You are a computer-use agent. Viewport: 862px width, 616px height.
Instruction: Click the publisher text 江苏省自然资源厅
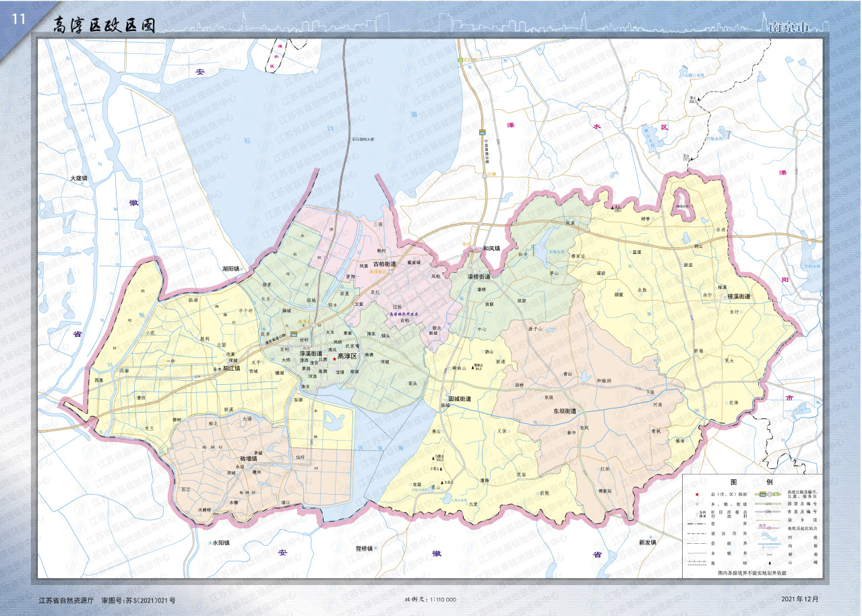click(66, 600)
